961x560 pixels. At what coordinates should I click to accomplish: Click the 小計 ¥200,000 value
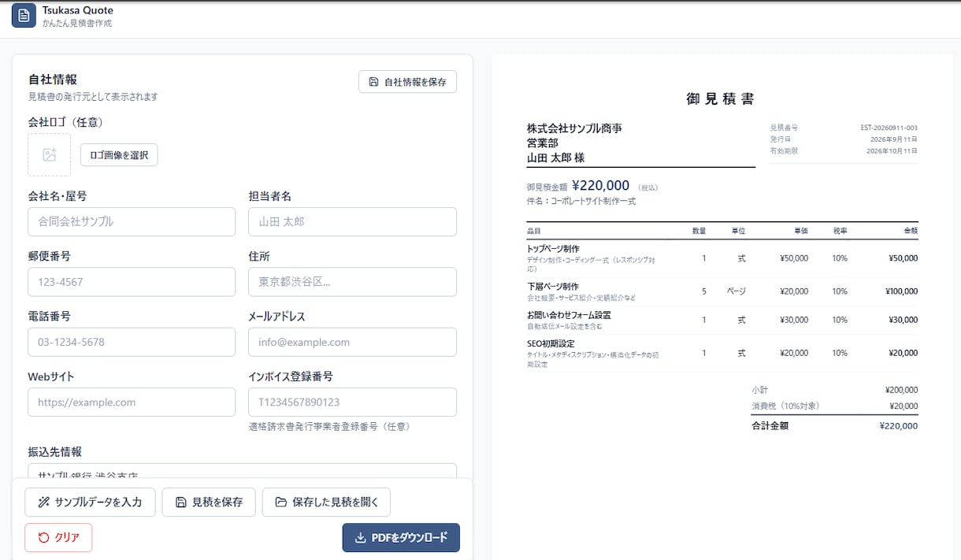(x=901, y=390)
